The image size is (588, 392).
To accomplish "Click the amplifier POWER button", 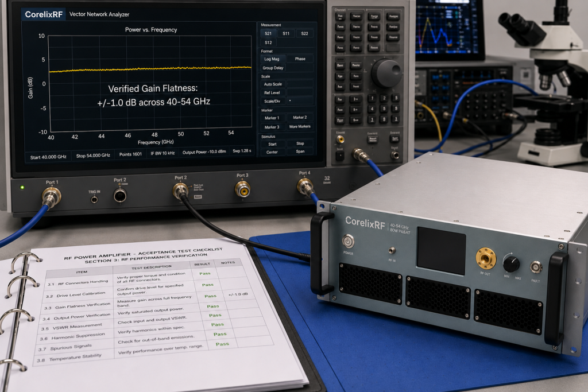I will click(348, 242).
